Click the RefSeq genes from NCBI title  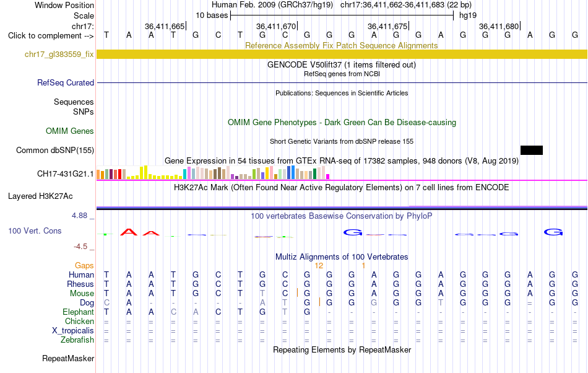coord(342,74)
